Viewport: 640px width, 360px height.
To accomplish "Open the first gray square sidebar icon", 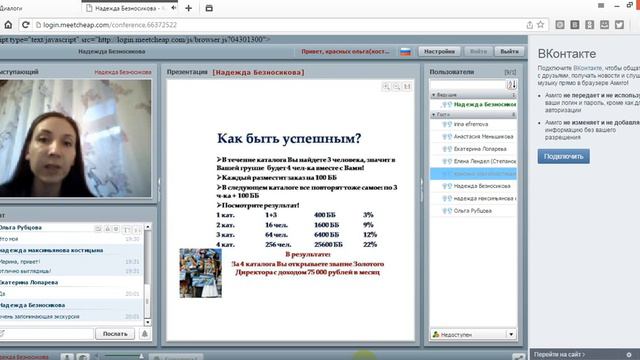I will pos(560,24).
